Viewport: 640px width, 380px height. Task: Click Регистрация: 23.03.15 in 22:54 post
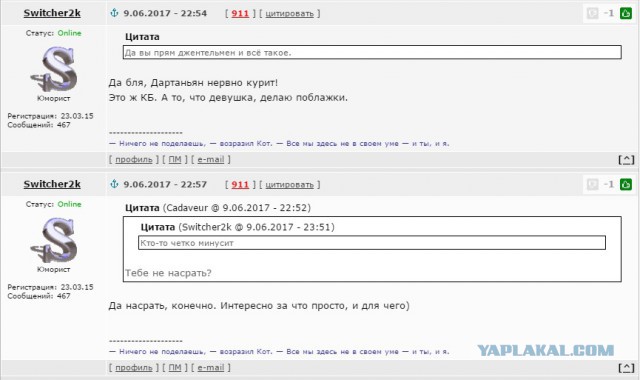(x=50, y=116)
